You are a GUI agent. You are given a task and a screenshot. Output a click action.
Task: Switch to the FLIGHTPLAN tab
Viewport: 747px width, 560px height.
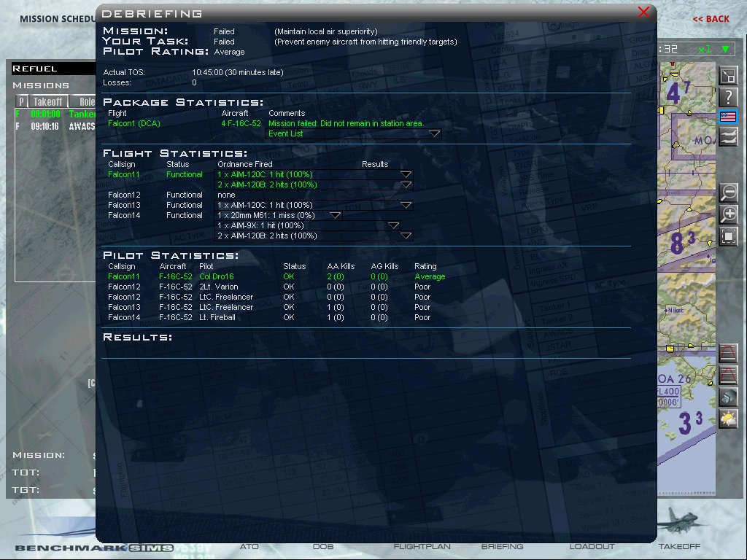click(x=422, y=546)
